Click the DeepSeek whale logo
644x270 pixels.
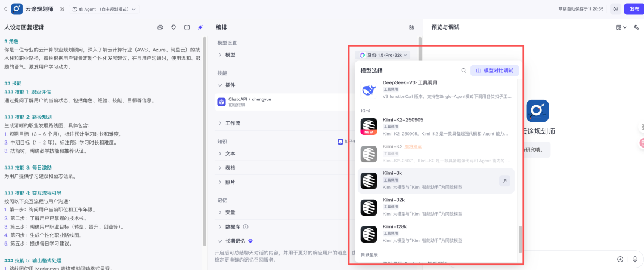369,90
